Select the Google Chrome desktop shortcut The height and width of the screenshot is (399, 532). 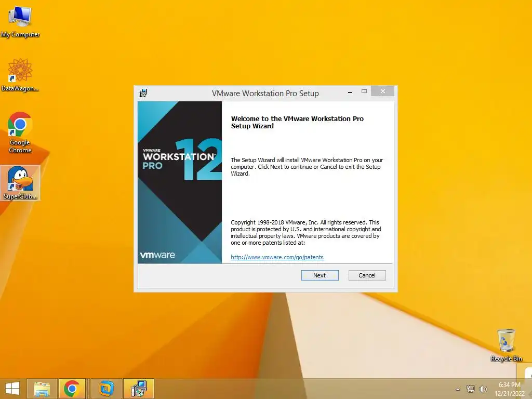[x=20, y=132]
